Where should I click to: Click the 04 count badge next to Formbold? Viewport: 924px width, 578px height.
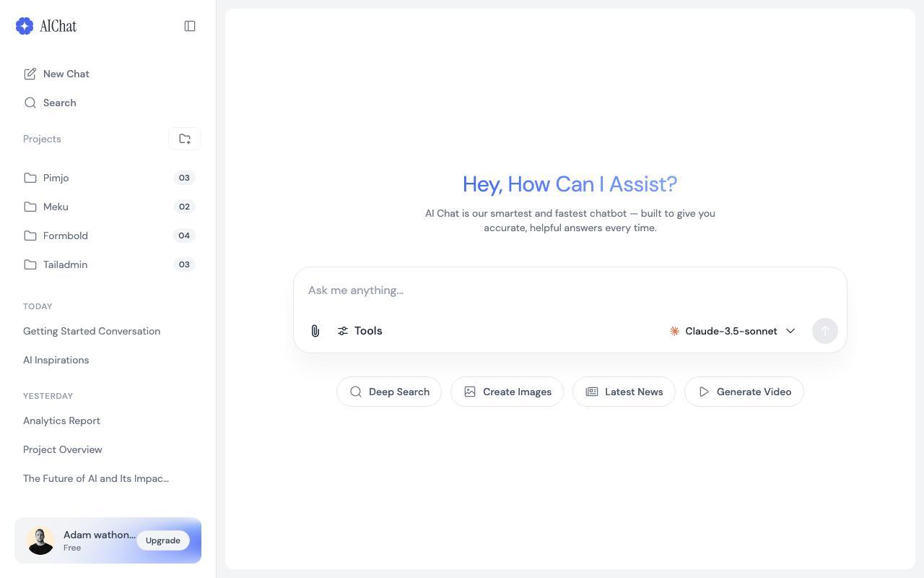184,236
